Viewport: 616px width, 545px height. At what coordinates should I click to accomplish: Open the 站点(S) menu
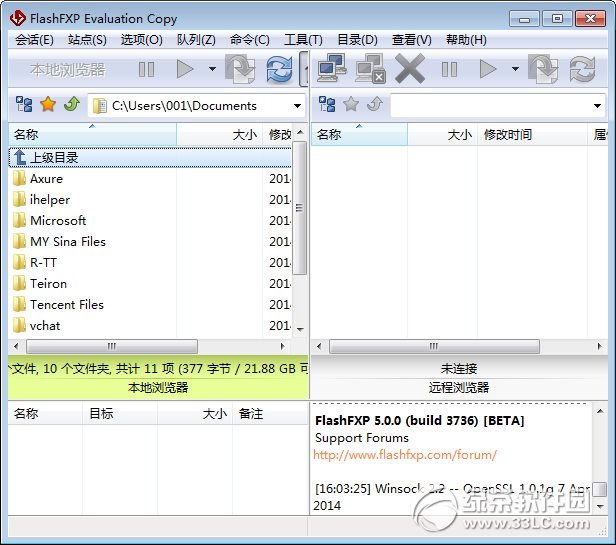(x=87, y=40)
